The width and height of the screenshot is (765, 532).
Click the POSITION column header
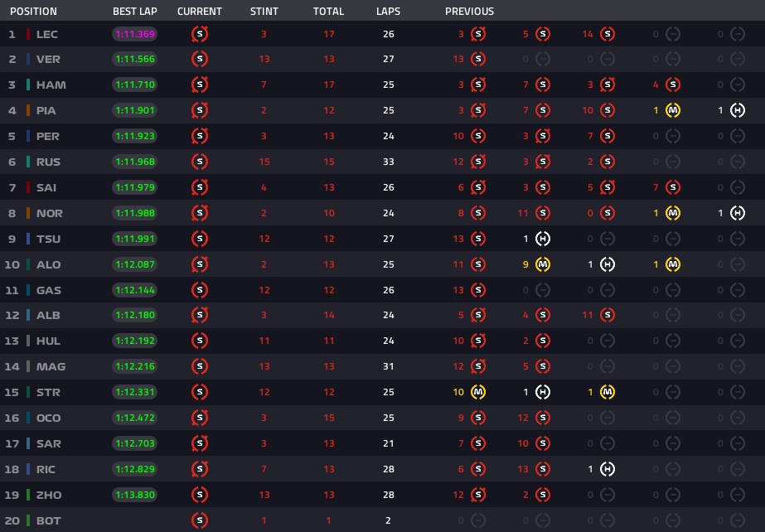click(33, 12)
